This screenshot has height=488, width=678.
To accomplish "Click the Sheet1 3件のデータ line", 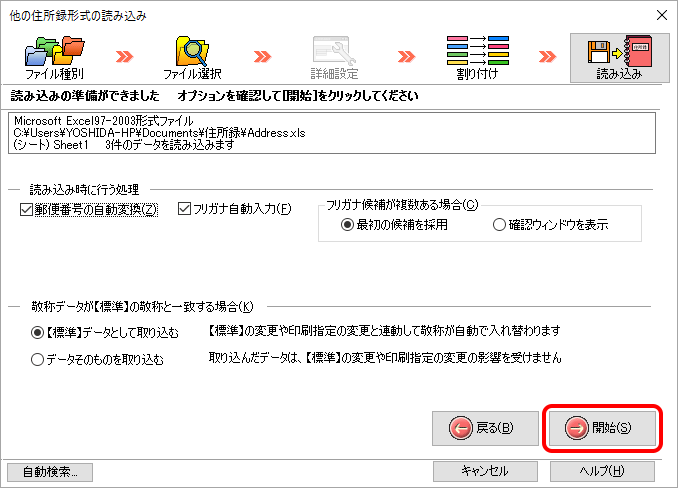I will coord(124,145).
